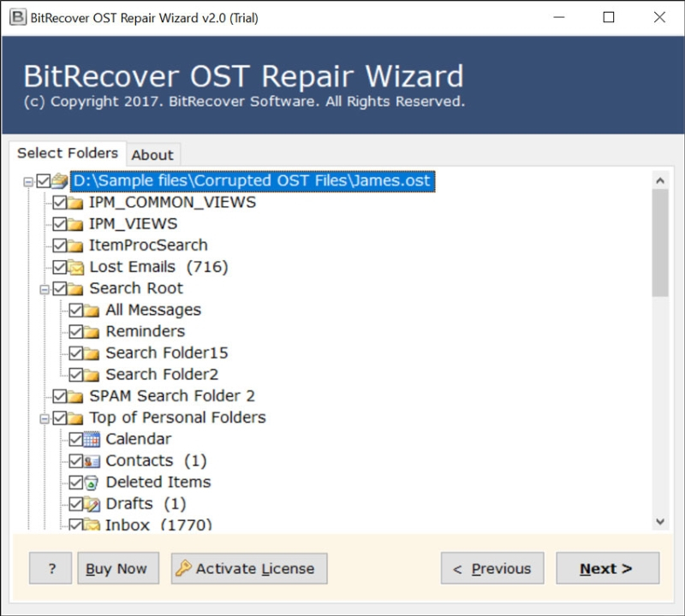Select the Calendar label
This screenshot has height=616, width=685.
coord(139,439)
